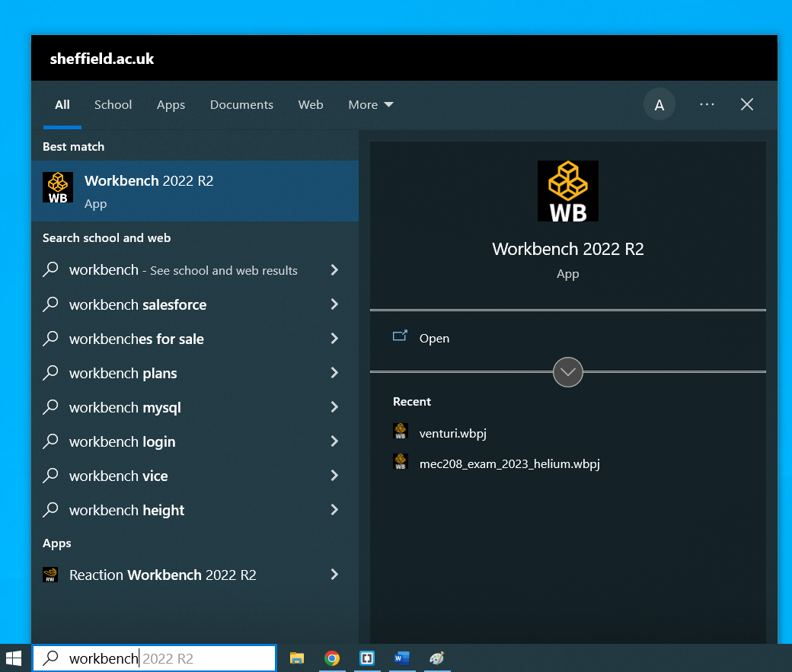Click the file icon next to venturi.wbpj

401,432
